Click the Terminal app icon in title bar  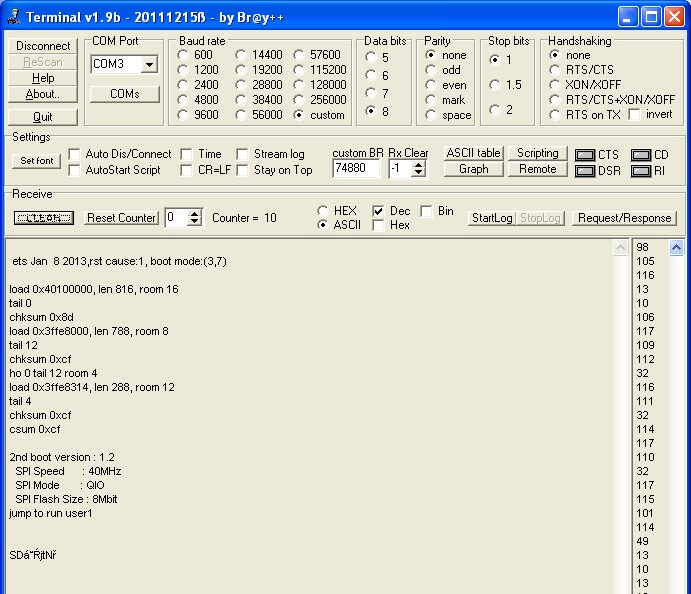point(14,17)
